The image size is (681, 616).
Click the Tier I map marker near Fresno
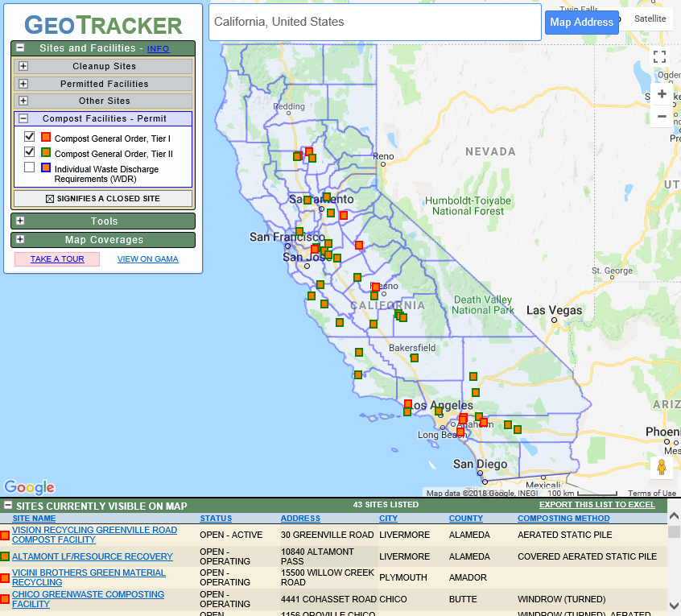point(376,287)
